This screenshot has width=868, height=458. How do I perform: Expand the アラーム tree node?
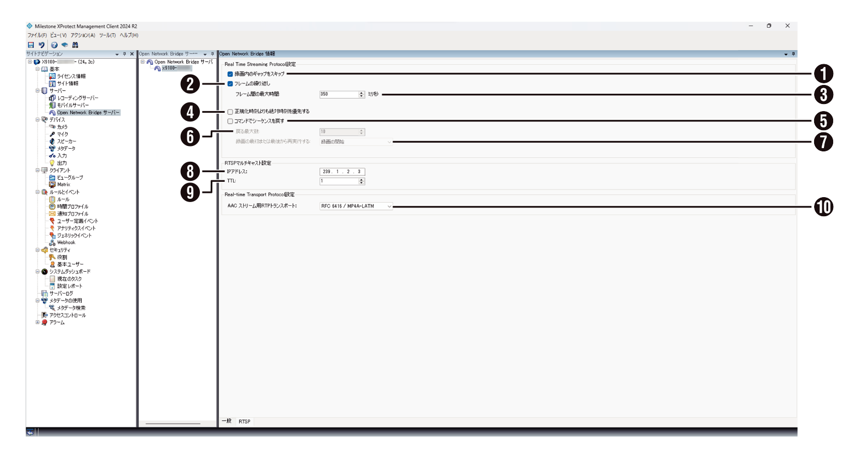pyautogui.click(x=38, y=322)
